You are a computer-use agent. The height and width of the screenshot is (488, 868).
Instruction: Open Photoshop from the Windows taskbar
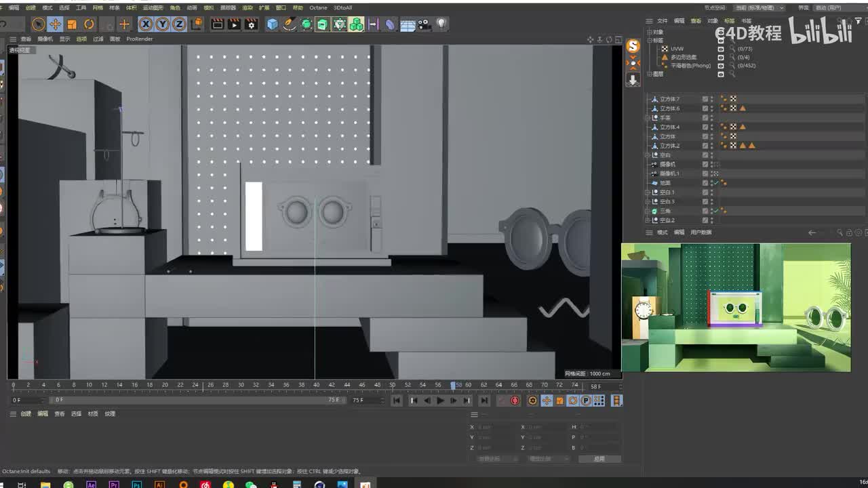(137, 485)
